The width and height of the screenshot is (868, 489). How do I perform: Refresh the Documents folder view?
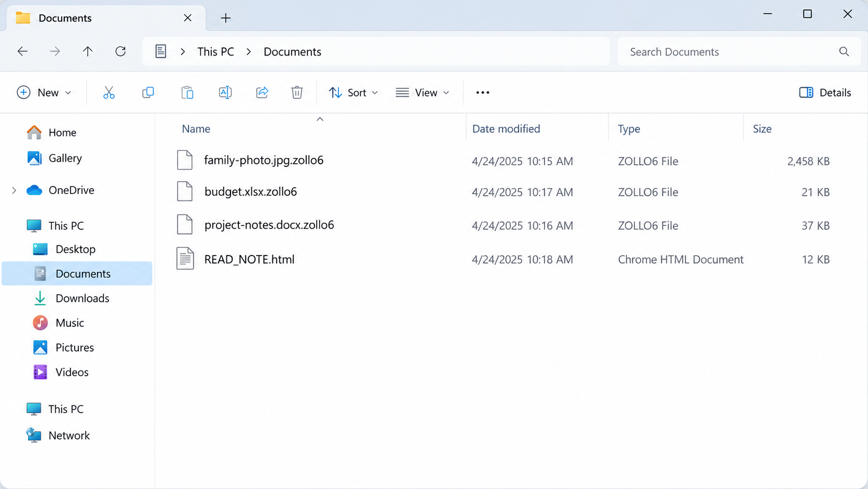[120, 51]
